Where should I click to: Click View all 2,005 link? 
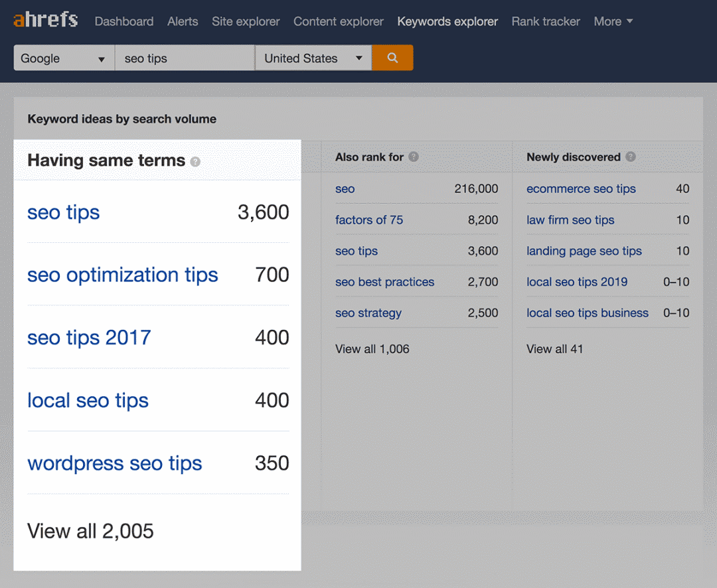click(90, 531)
